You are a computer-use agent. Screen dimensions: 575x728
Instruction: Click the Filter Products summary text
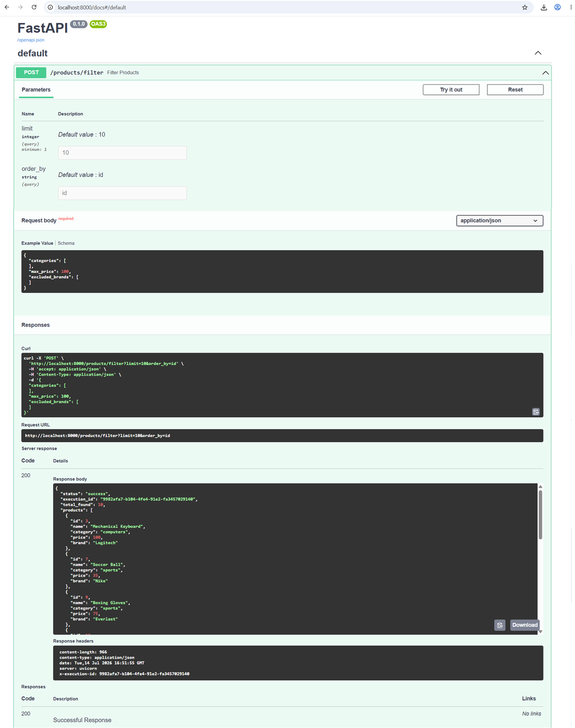tap(123, 73)
